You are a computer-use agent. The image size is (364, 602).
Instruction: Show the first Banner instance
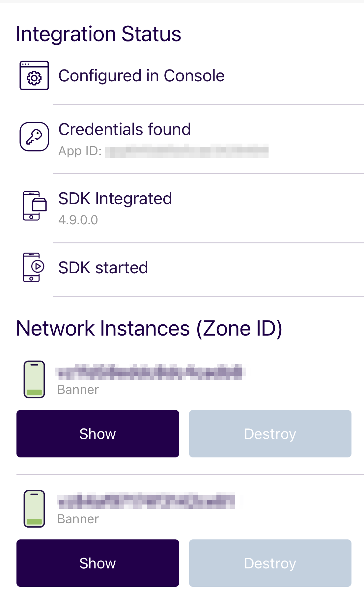click(98, 434)
